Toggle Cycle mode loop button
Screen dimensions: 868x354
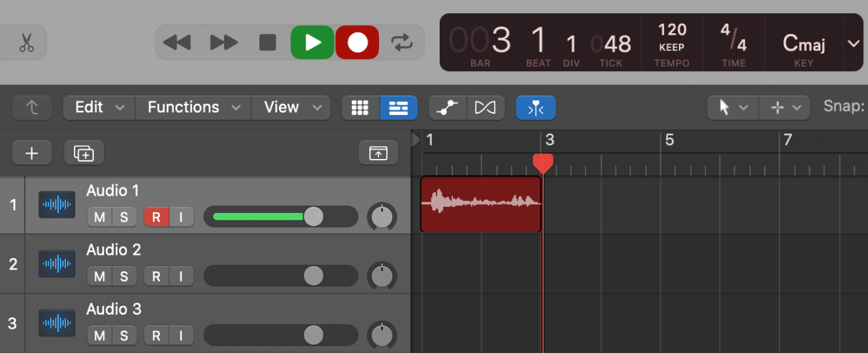tap(402, 43)
